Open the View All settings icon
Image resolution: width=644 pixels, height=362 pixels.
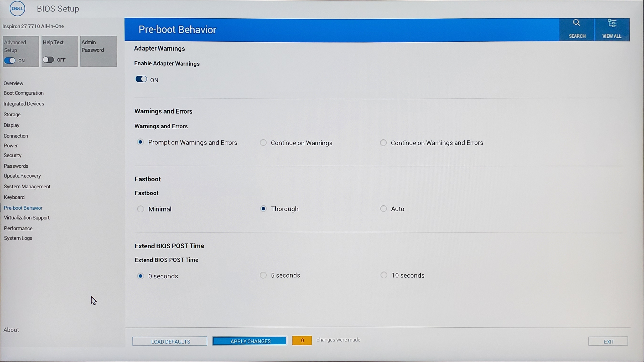click(x=612, y=24)
